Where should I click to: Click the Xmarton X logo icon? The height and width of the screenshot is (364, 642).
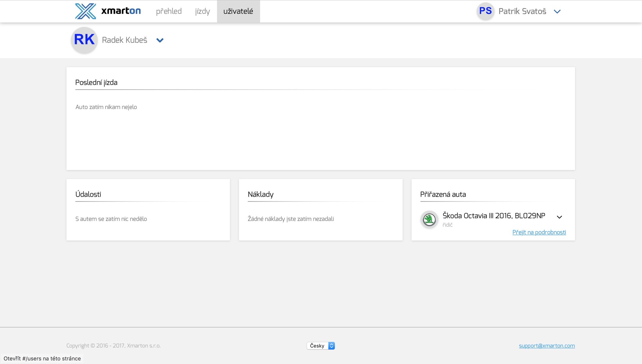point(85,11)
